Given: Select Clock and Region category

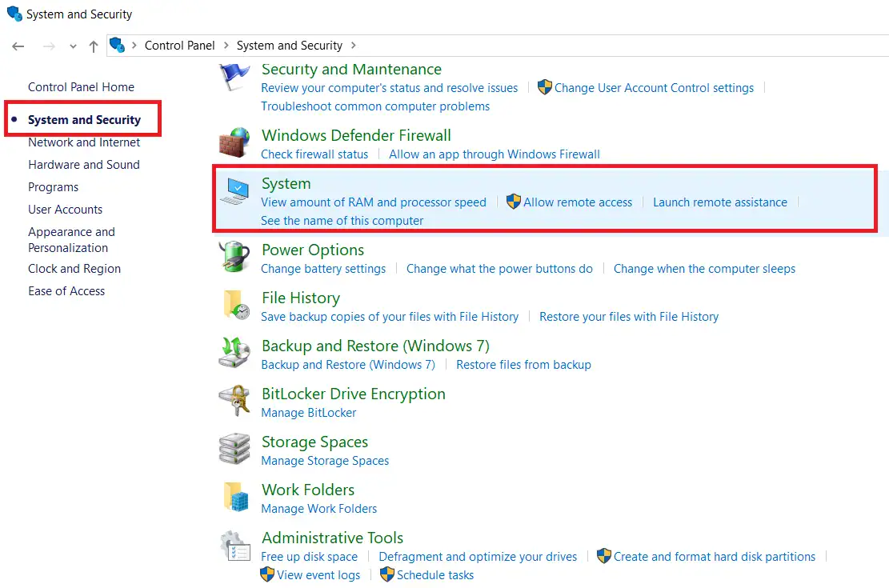Looking at the screenshot, I should pyautogui.click(x=74, y=269).
